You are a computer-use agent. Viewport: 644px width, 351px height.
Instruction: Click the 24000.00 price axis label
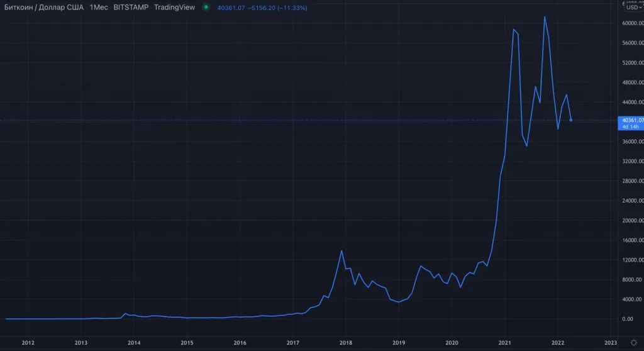(x=633, y=201)
